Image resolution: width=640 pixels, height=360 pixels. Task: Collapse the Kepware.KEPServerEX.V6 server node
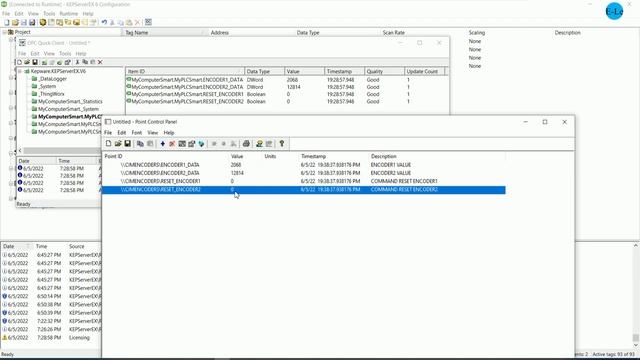point(20,71)
